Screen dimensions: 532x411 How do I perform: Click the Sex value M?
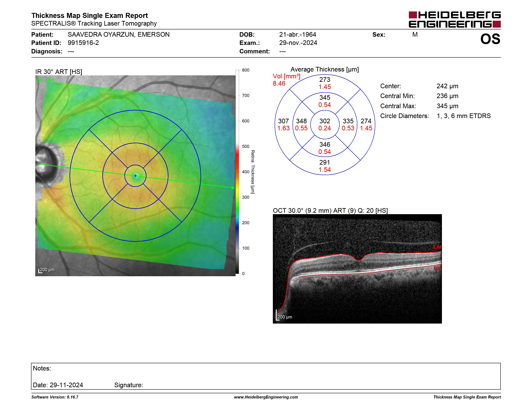point(415,35)
